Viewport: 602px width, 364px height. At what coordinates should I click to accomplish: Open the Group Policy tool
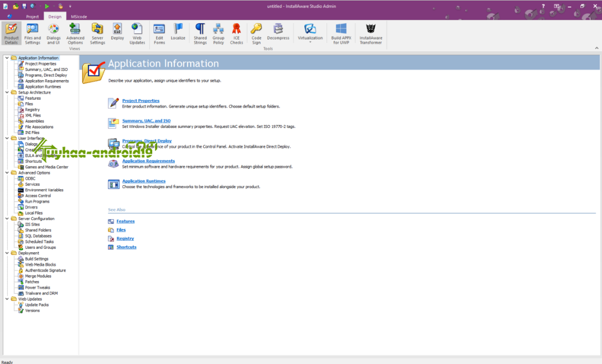point(218,34)
